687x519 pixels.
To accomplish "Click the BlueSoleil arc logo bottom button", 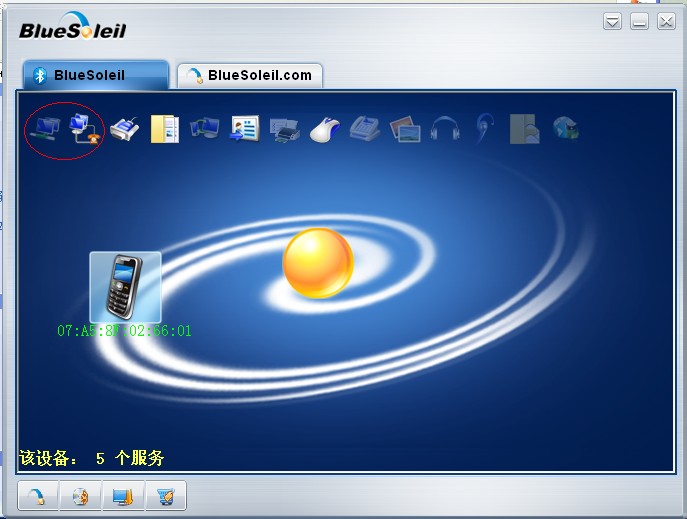I will (x=38, y=496).
